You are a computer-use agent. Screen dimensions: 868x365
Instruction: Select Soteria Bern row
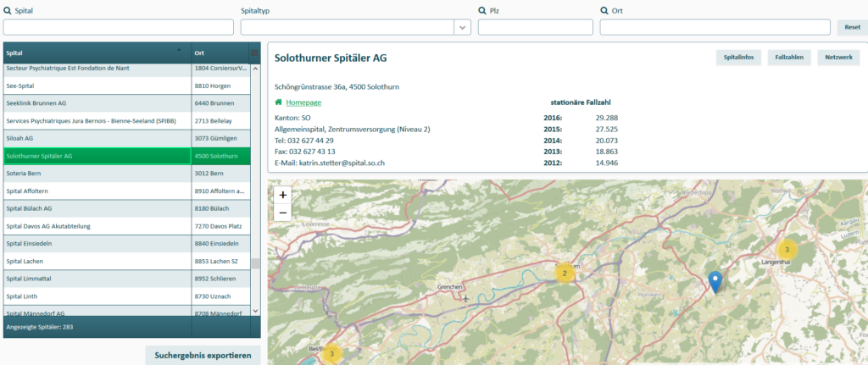[x=127, y=173]
